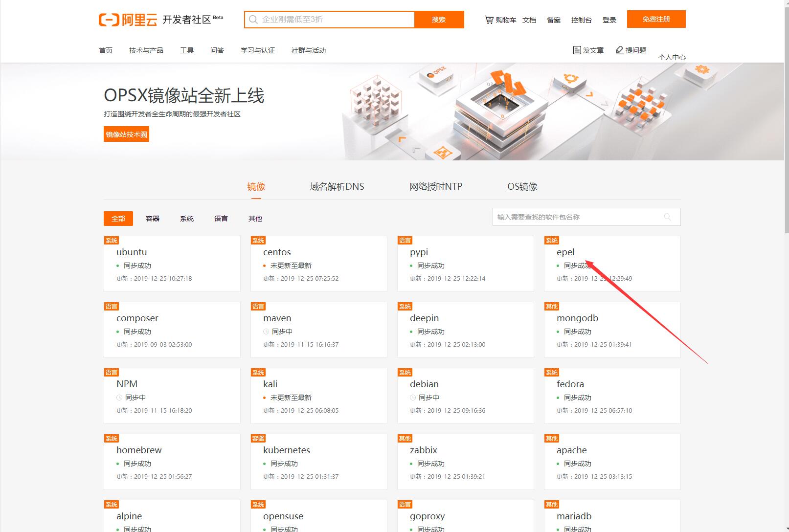Screen dimensions: 789x532
Task: Open the fedora mirror card
Action: point(612,396)
